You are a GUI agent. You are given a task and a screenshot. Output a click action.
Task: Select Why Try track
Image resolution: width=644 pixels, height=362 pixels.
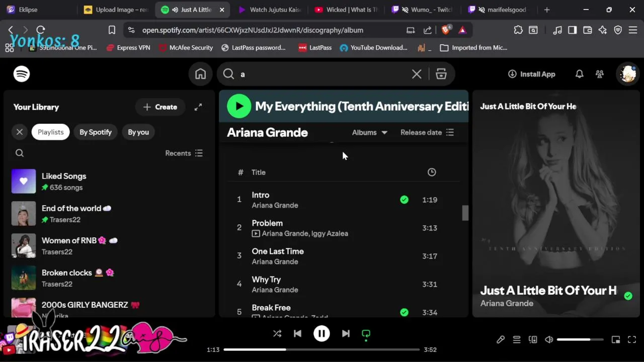coord(266,279)
